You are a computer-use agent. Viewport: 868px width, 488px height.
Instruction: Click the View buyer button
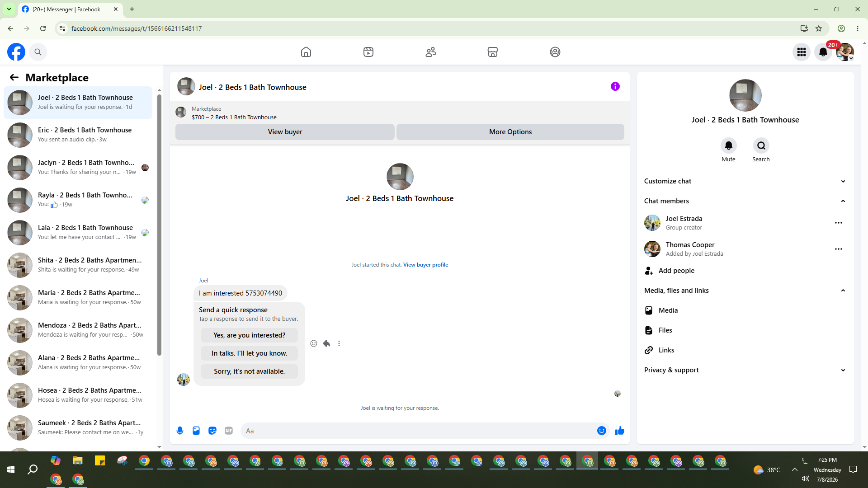coord(285,132)
